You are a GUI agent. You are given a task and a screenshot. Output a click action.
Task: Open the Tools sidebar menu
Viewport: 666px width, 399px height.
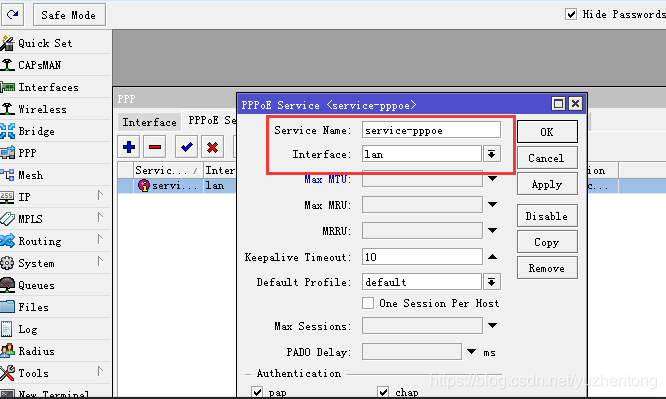point(33,374)
